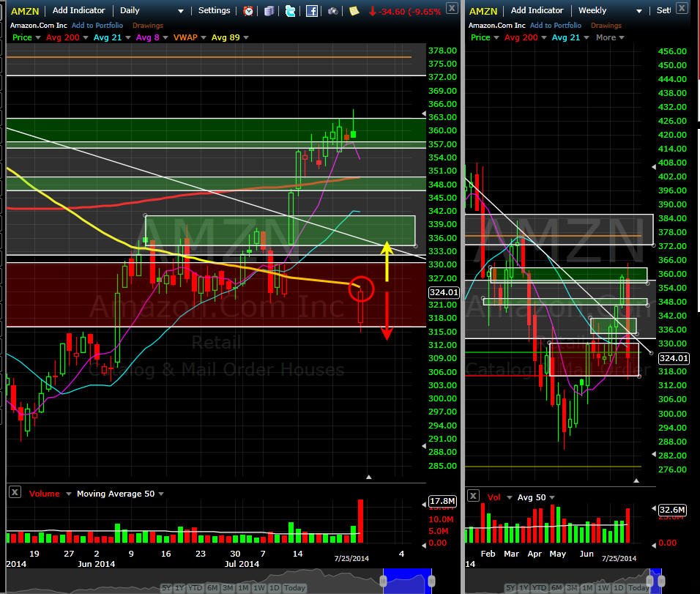Open the yellow sticky note icon
This screenshot has height=594, width=700.
tap(354, 11)
